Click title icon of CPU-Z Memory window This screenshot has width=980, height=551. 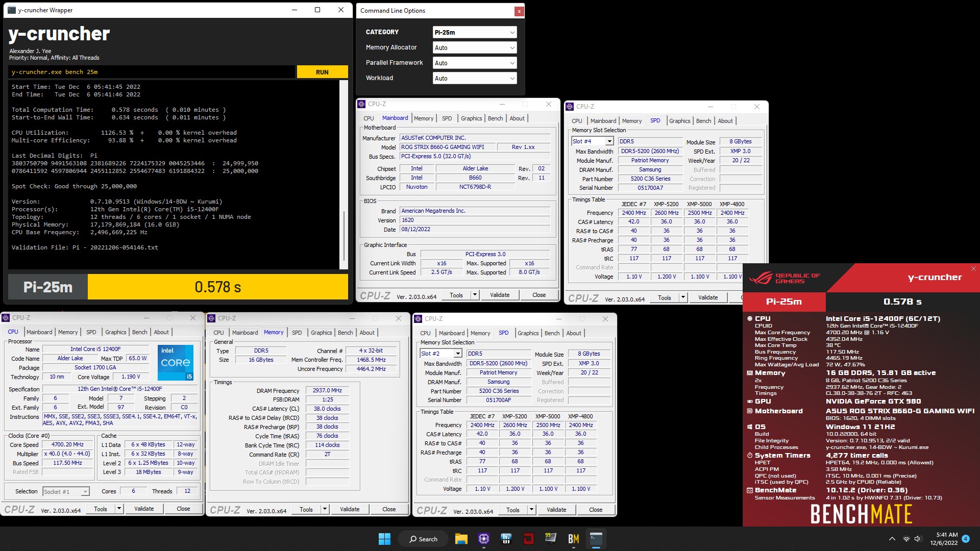point(211,318)
